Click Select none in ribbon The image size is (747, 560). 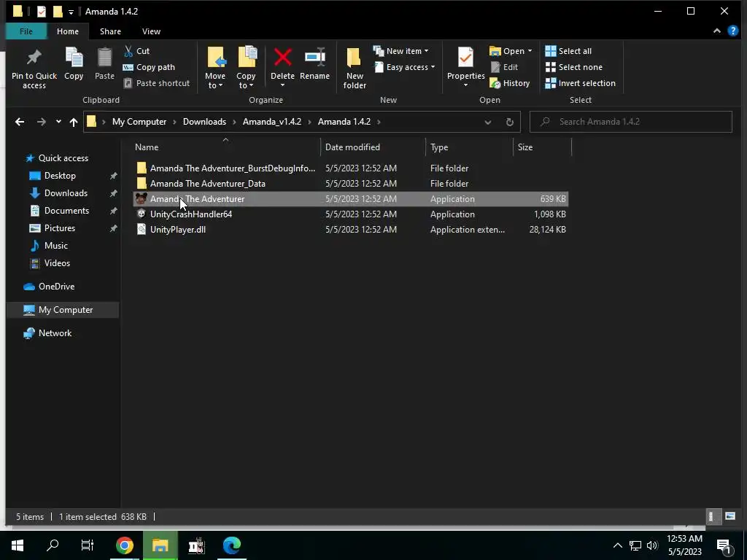(x=573, y=67)
